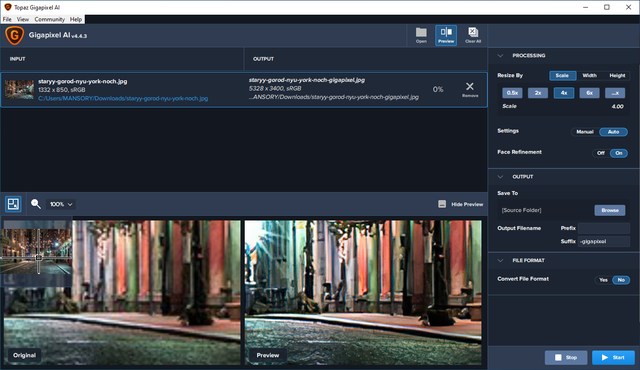Image resolution: width=640 pixels, height=370 pixels.
Task: Open the File menu
Action: 7,19
